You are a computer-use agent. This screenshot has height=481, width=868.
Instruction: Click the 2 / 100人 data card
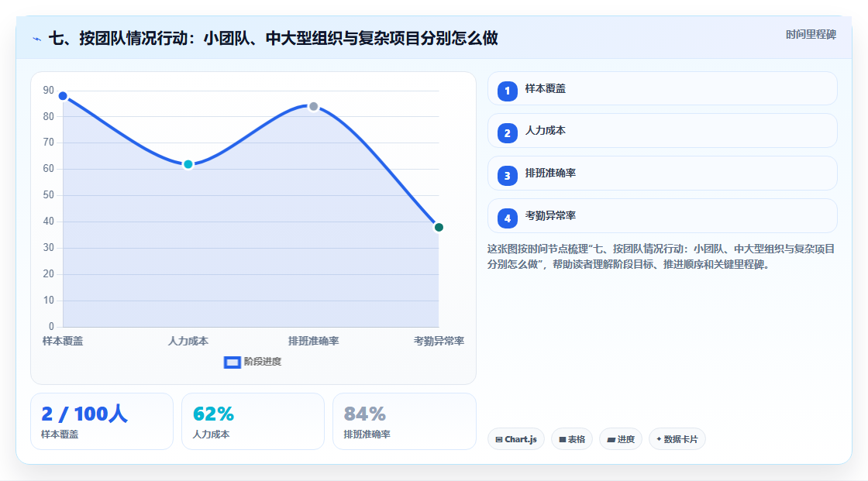[x=102, y=421]
